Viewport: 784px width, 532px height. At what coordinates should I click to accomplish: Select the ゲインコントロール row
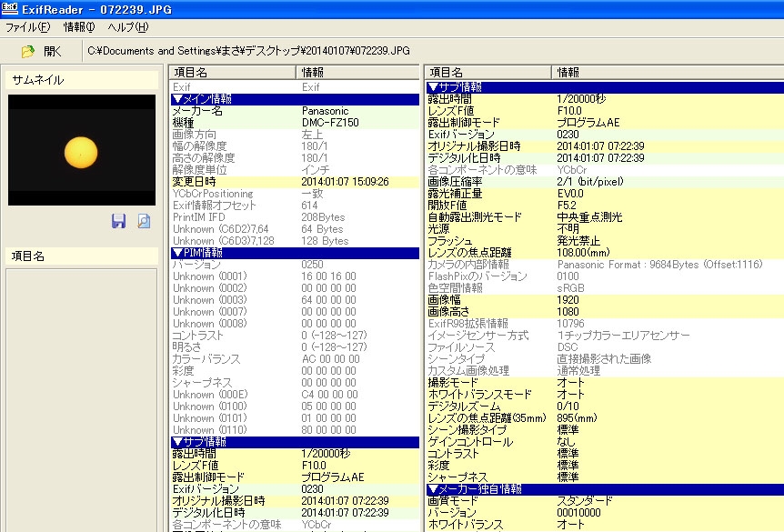605,442
